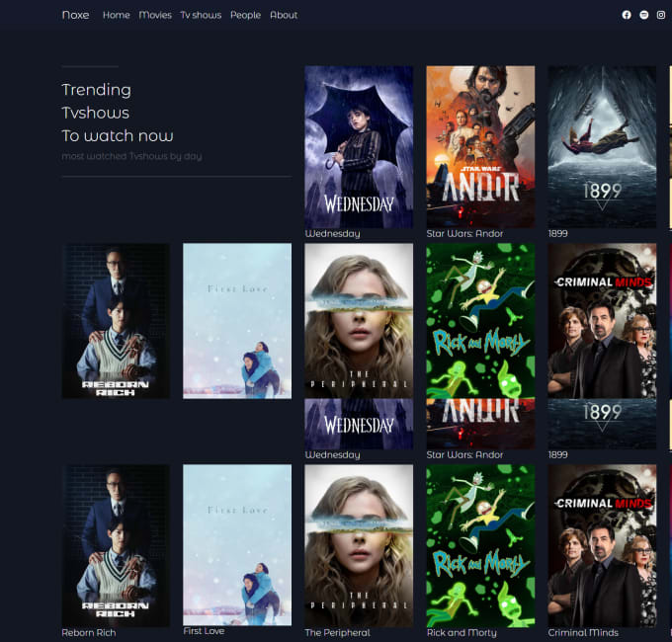The height and width of the screenshot is (642, 672).
Task: Open the Movies section
Action: coord(155,15)
